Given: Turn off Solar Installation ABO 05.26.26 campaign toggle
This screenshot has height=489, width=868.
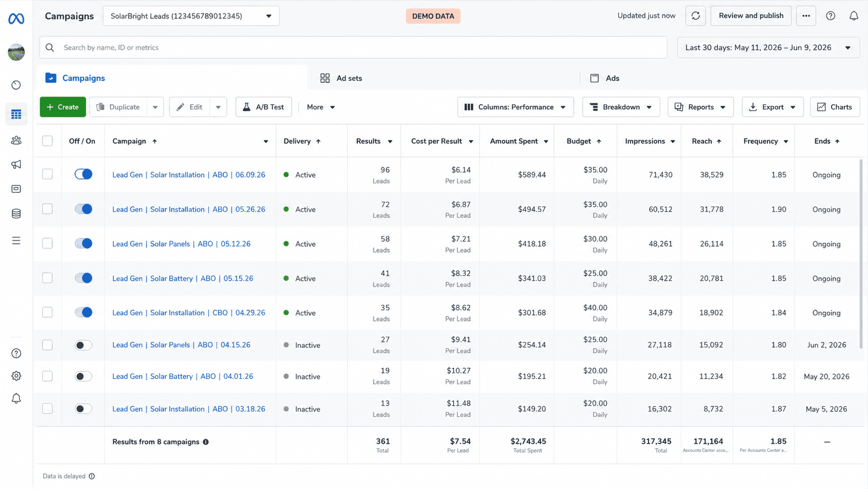Looking at the screenshot, I should 83,209.
